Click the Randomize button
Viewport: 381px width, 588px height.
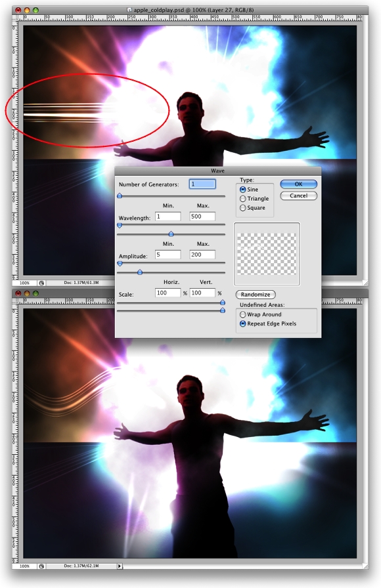point(256,295)
